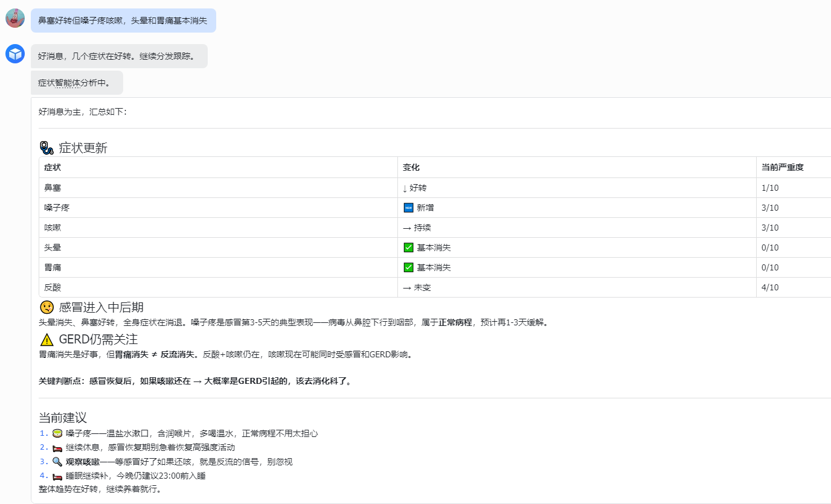
Task: Click the bold 关键判断点 sentence
Action: 195,381
